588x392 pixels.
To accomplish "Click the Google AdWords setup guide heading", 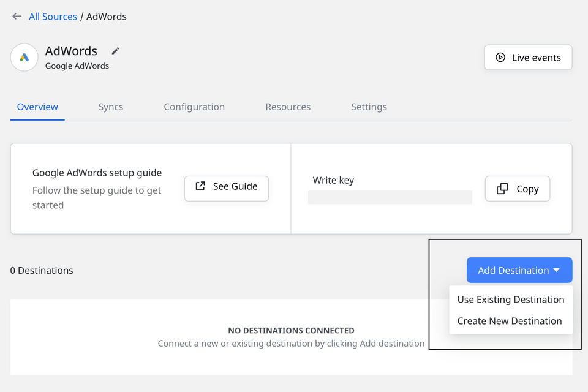I will click(97, 173).
